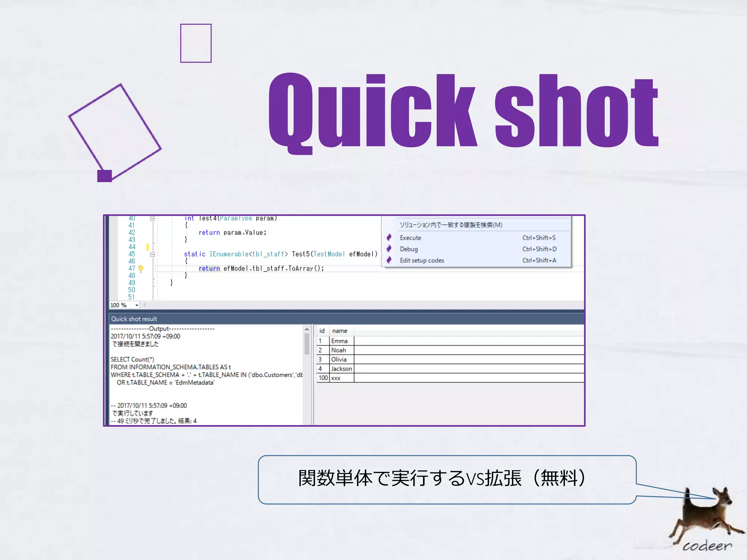Click the SELECT Count(*) output line
This screenshot has width=747, height=560.
(x=132, y=359)
